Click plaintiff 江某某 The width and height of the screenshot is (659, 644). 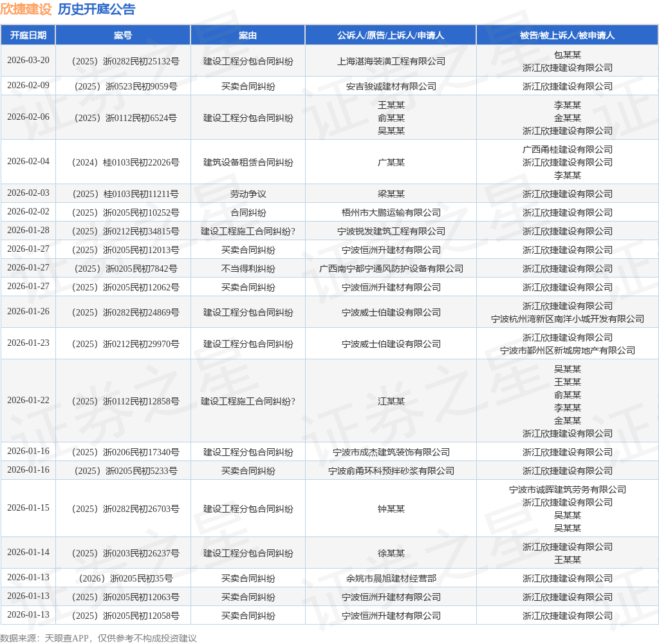click(391, 401)
